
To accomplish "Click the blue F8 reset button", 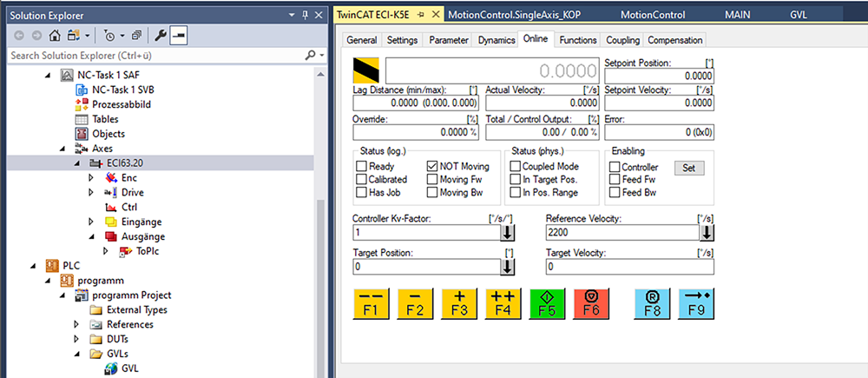I will click(x=651, y=302).
